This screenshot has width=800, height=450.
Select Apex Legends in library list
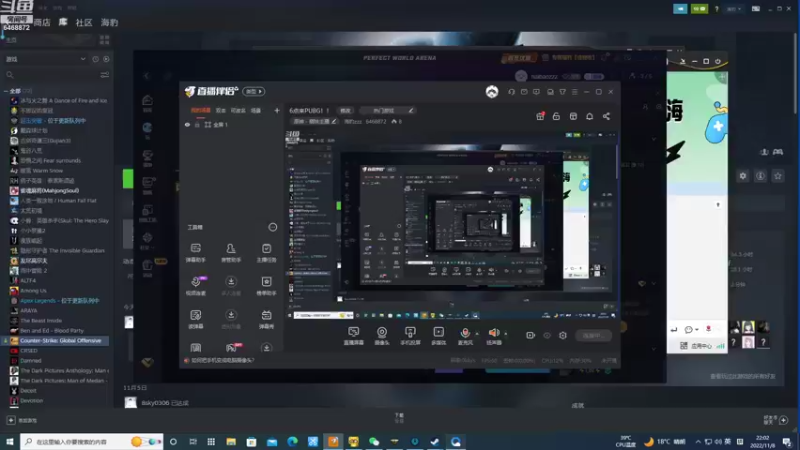pos(60,301)
